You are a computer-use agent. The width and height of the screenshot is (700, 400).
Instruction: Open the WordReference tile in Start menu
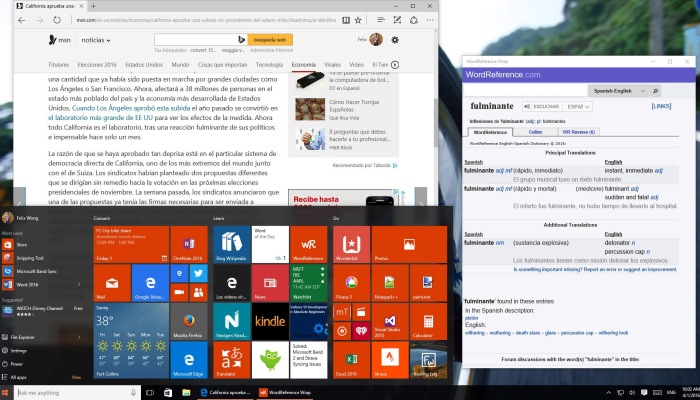tap(308, 244)
